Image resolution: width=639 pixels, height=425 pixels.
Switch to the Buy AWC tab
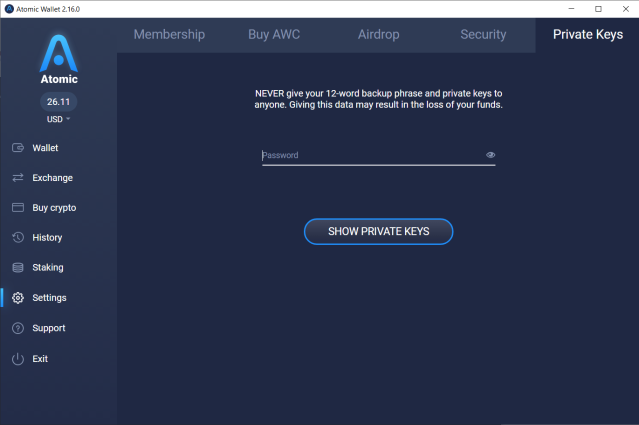(274, 35)
